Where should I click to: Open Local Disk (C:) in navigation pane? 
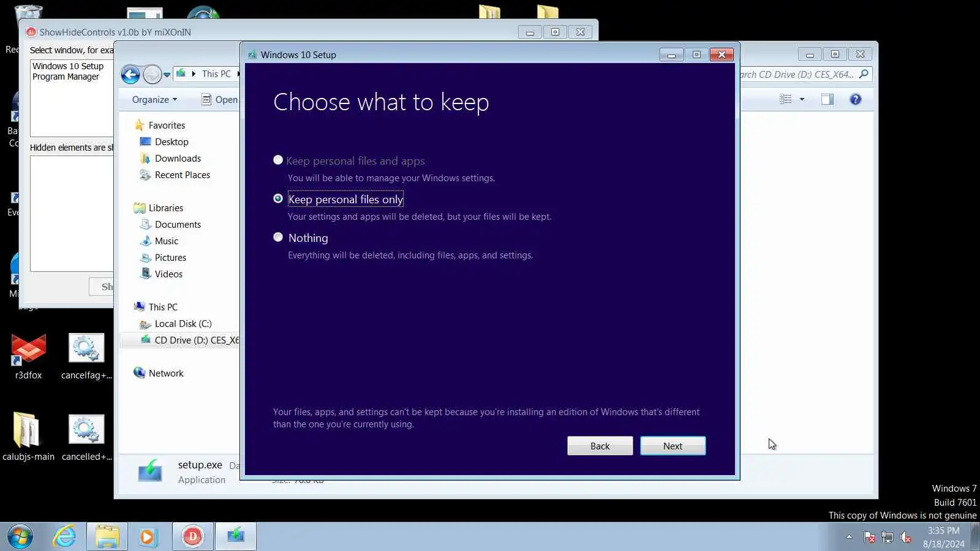[183, 323]
